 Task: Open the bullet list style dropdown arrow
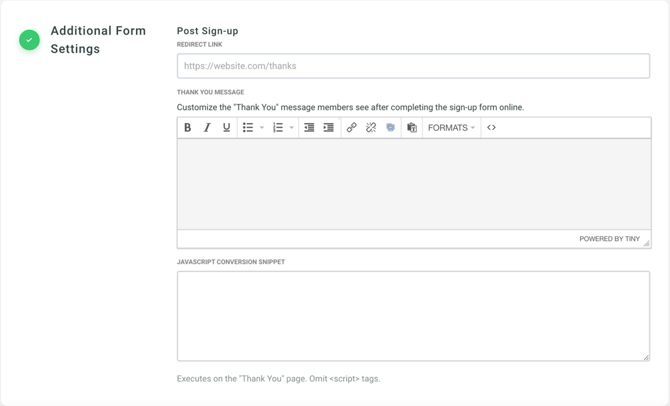[x=262, y=128]
